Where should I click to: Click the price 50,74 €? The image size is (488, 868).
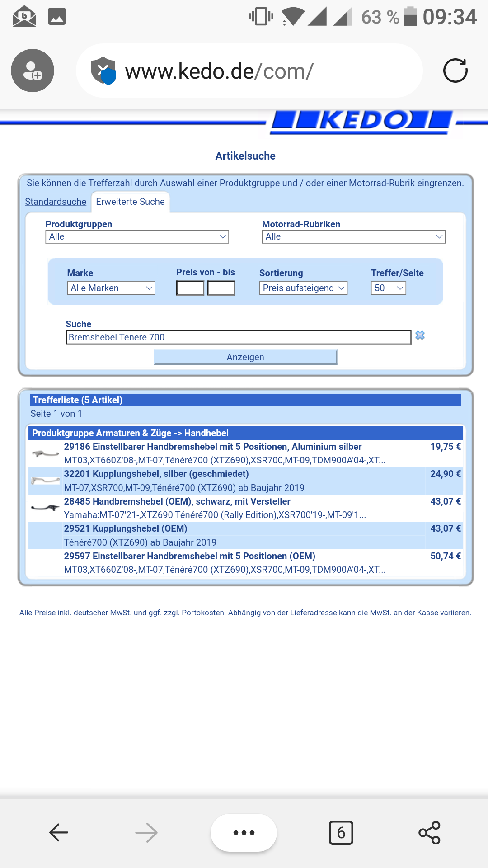click(x=446, y=556)
